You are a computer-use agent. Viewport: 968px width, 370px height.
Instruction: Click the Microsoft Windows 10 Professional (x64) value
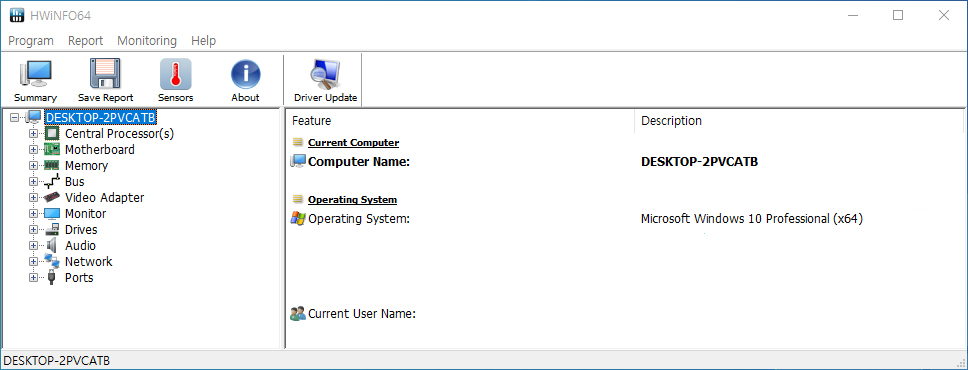point(752,219)
